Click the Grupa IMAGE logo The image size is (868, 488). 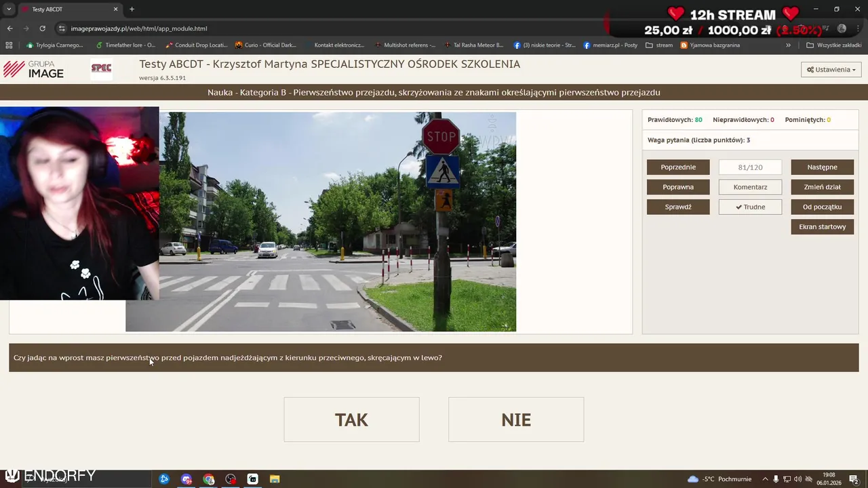point(33,69)
